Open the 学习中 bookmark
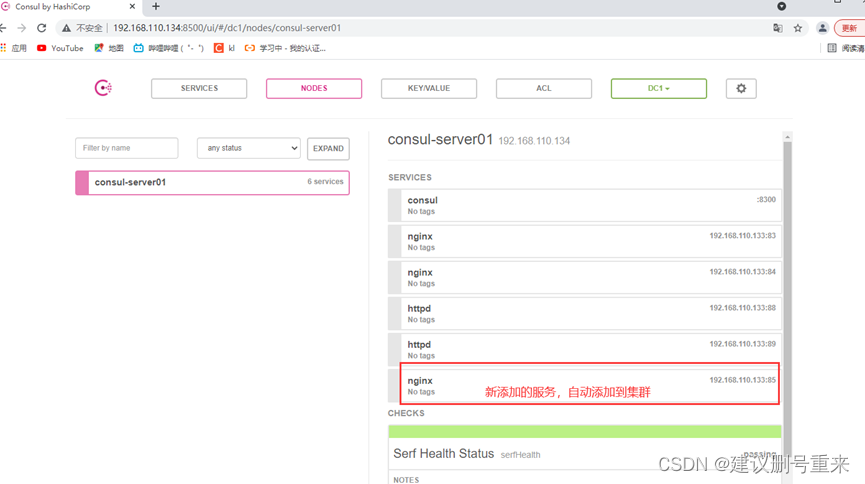This screenshot has height=484, width=865. tap(285, 49)
